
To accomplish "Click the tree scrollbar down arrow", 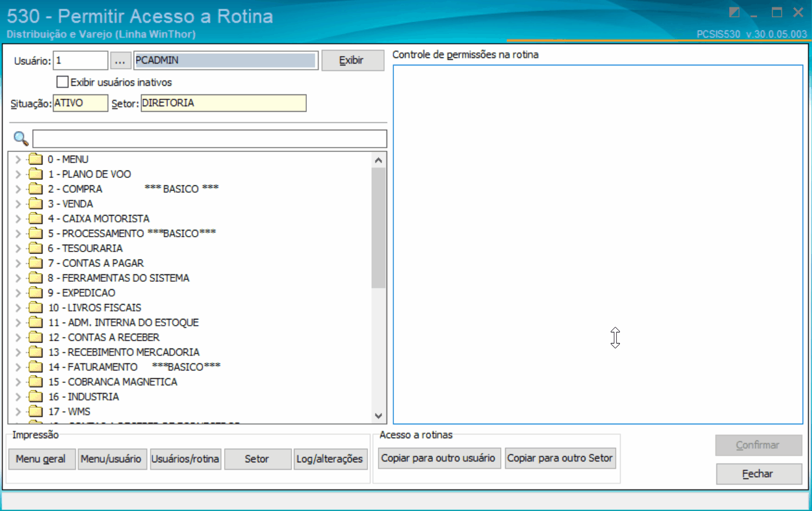I will pyautogui.click(x=379, y=416).
